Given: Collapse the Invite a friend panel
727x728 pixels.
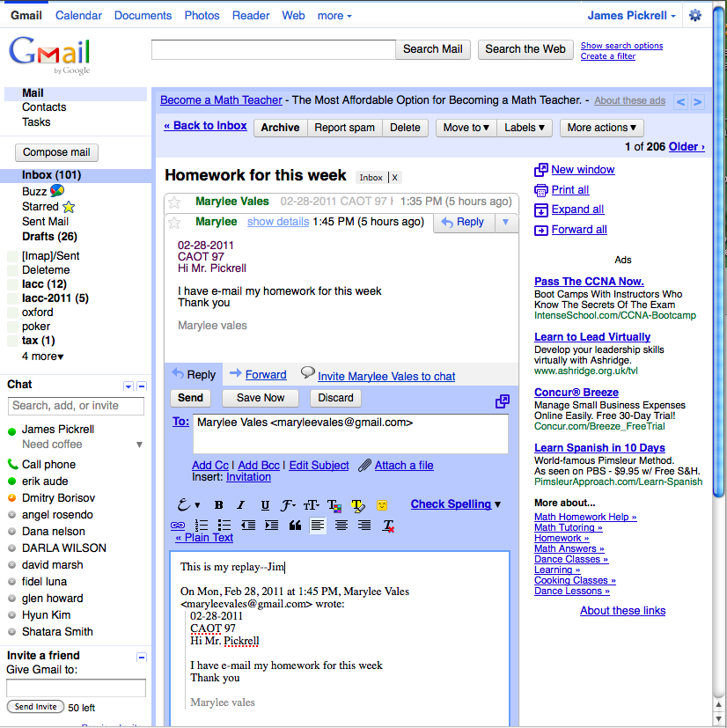Looking at the screenshot, I should (x=142, y=657).
